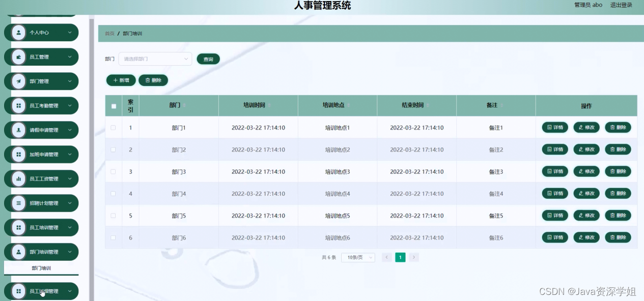Click the wallet icon beside 员工管理
Viewport: 644px width, 301px height.
(19, 57)
